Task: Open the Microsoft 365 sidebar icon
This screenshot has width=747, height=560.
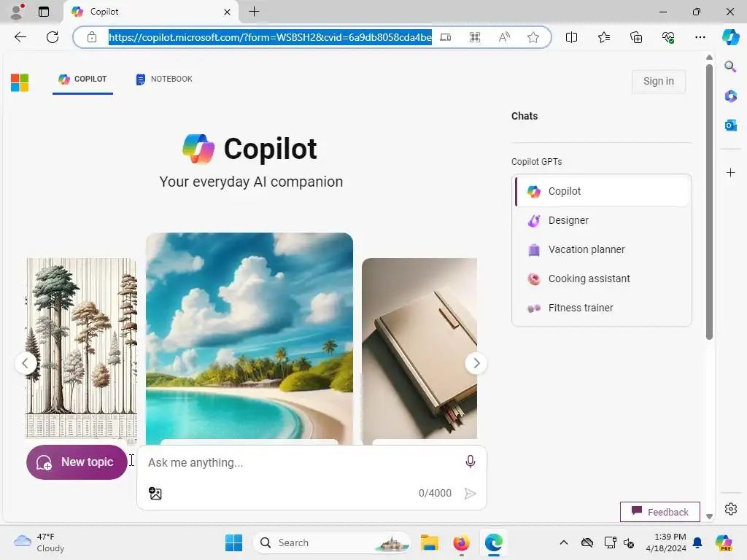Action: click(x=730, y=96)
